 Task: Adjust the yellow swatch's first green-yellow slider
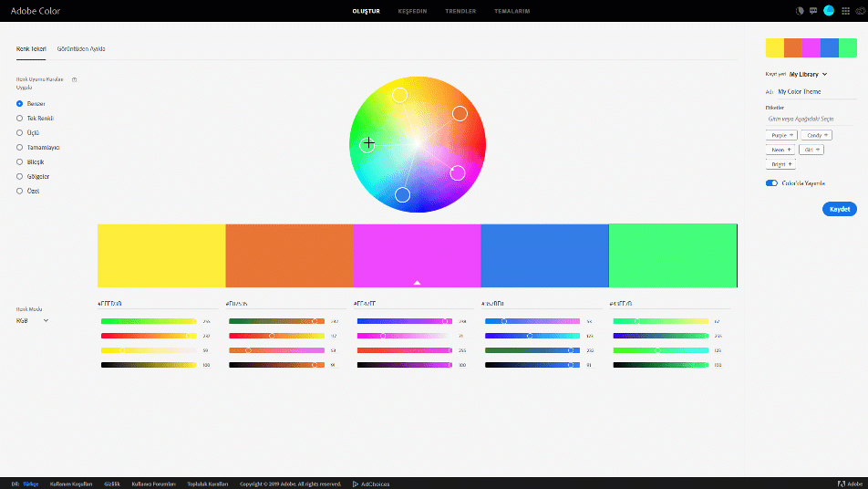point(149,321)
